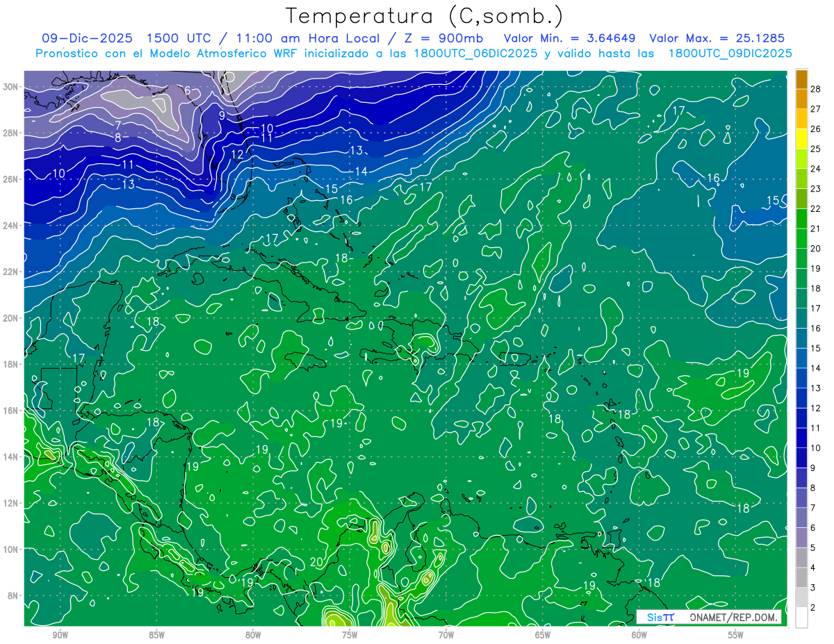Click the contour label 20 near Panama
Screen dimensions: 834x644
tap(317, 562)
